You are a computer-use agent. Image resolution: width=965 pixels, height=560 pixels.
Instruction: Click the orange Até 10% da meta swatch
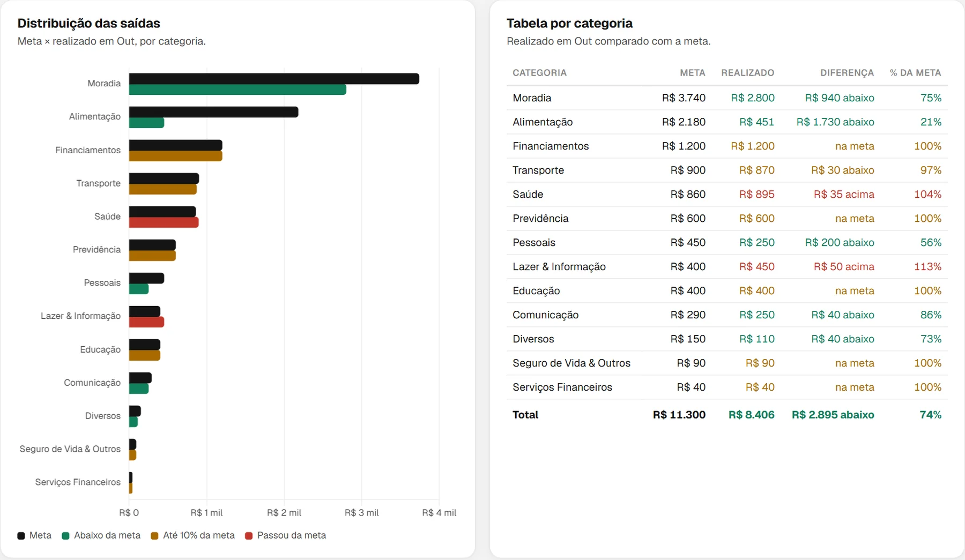pos(154,536)
